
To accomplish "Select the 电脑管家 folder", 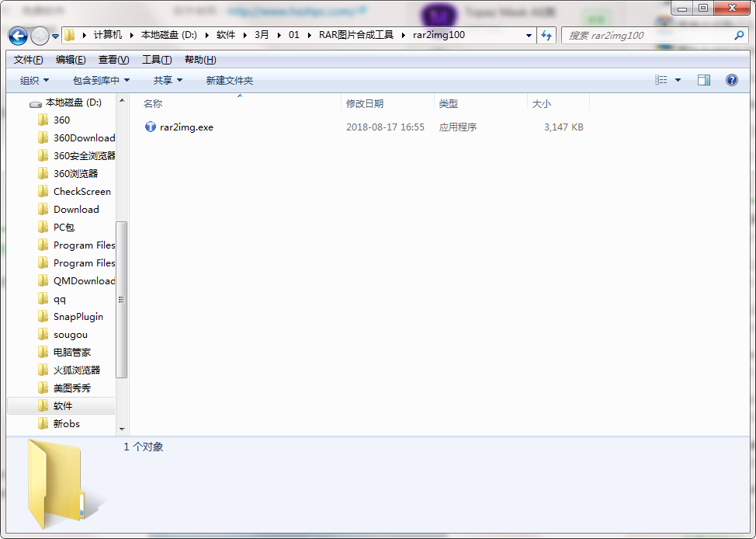I will point(72,353).
